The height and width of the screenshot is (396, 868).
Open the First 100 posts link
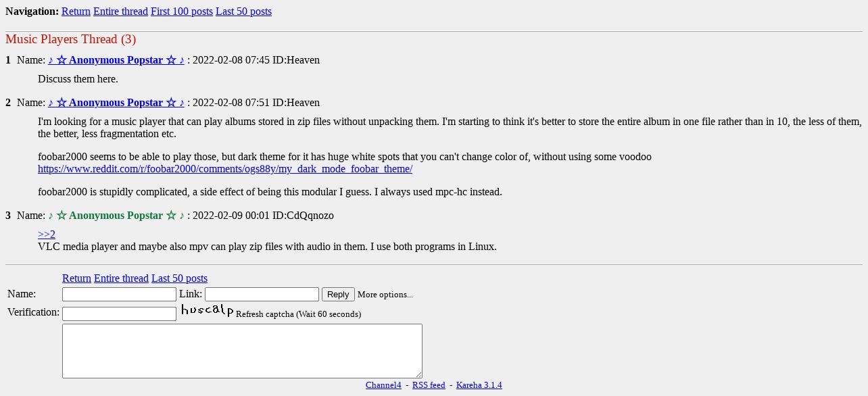181,11
